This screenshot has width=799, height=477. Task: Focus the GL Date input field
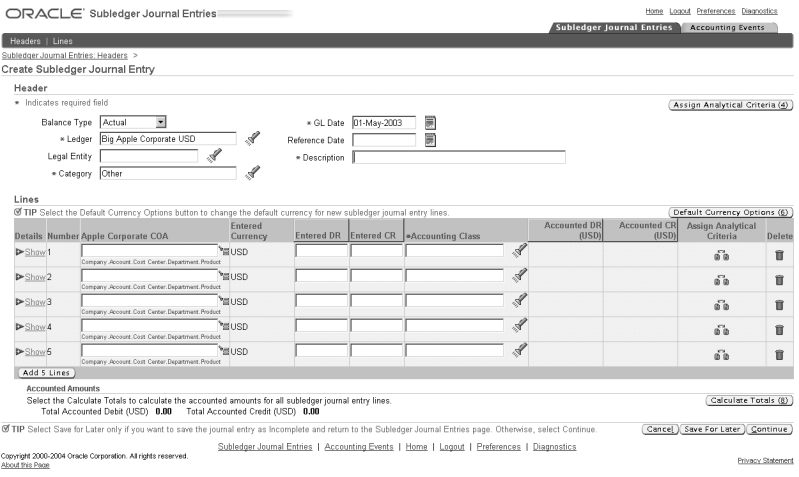[x=384, y=123]
